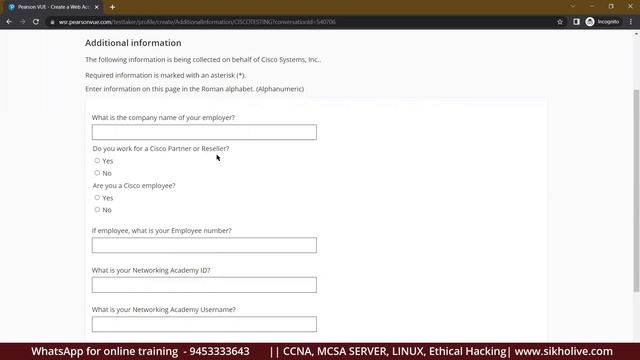Bookmark this page with star icon
The width and height of the screenshot is (640, 360).
560,22
